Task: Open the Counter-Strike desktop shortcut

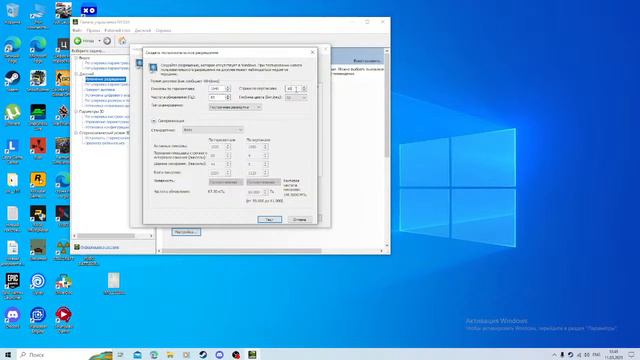Action: point(63,83)
